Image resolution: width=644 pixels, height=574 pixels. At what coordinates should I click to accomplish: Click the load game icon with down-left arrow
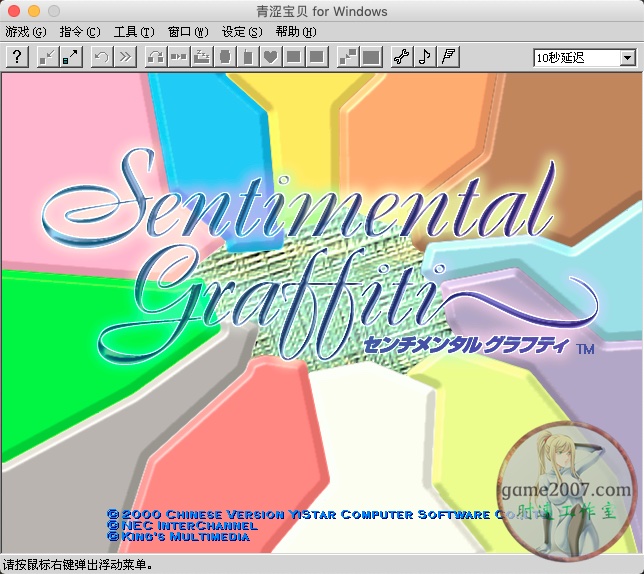tap(48, 57)
